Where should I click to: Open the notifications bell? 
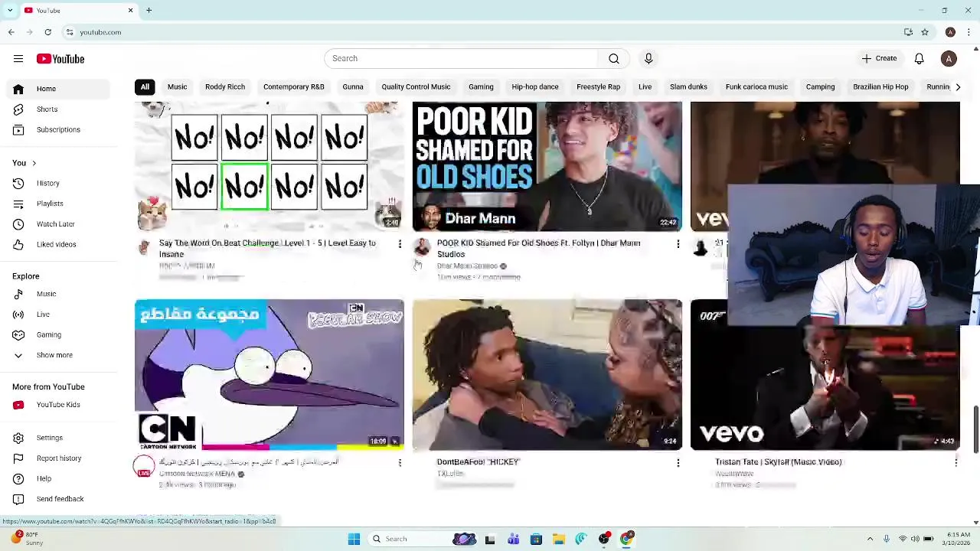[920, 59]
